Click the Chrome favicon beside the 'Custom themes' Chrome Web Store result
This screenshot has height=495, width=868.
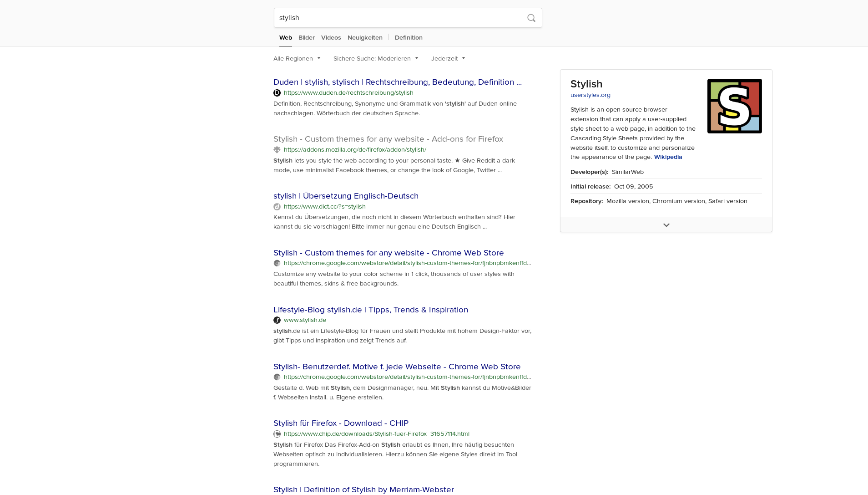coord(277,263)
